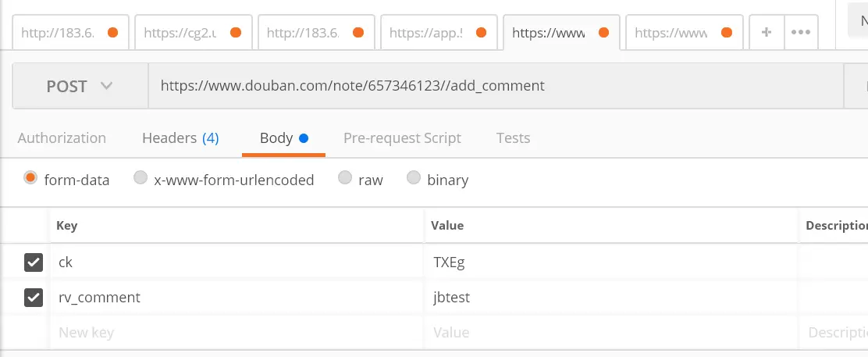The width and height of the screenshot is (868, 357).
Task: Expand the POST method dropdown
Action: pos(80,86)
